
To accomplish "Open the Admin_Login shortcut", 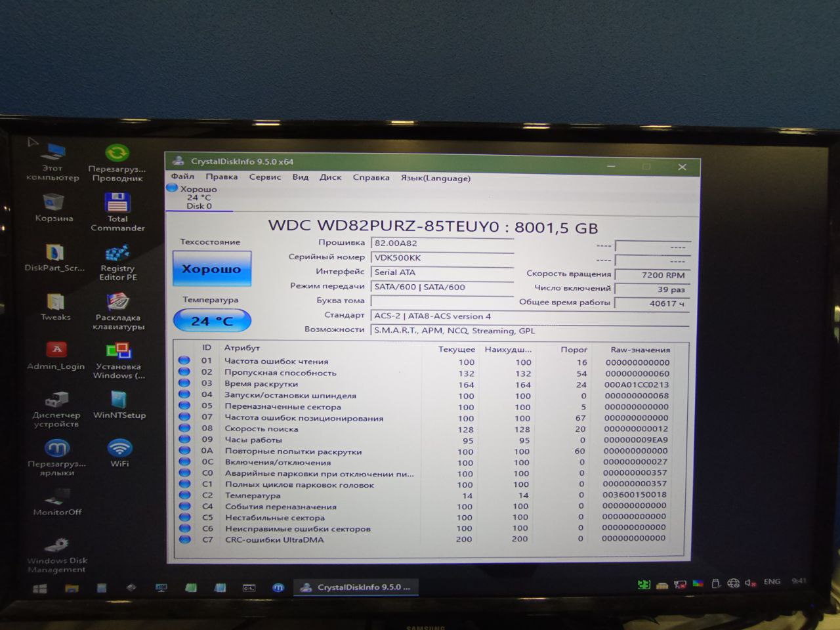I will [x=56, y=351].
